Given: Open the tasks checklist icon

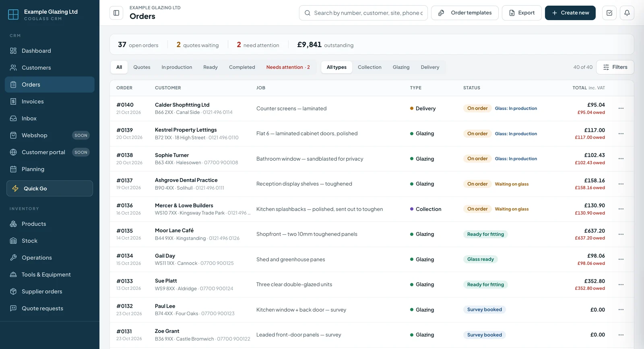Looking at the screenshot, I should [609, 13].
